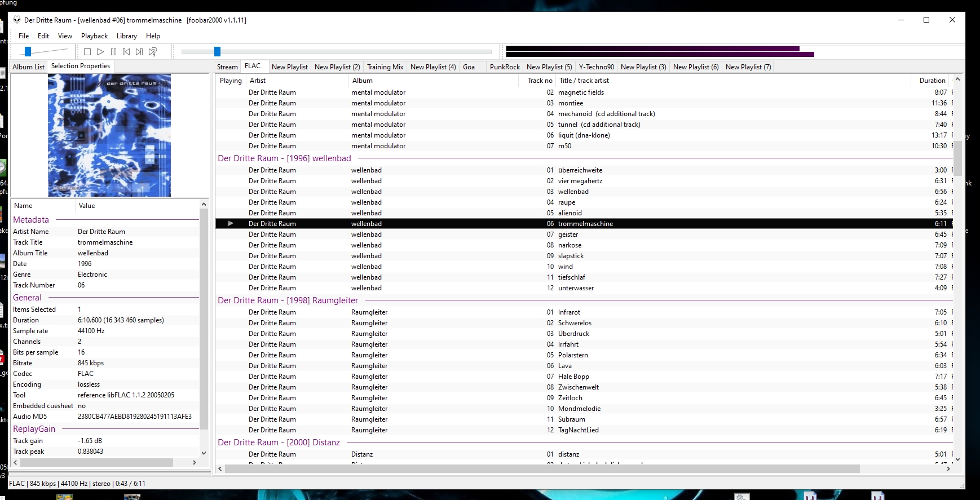Open the New Playlist (3) tab

(643, 67)
